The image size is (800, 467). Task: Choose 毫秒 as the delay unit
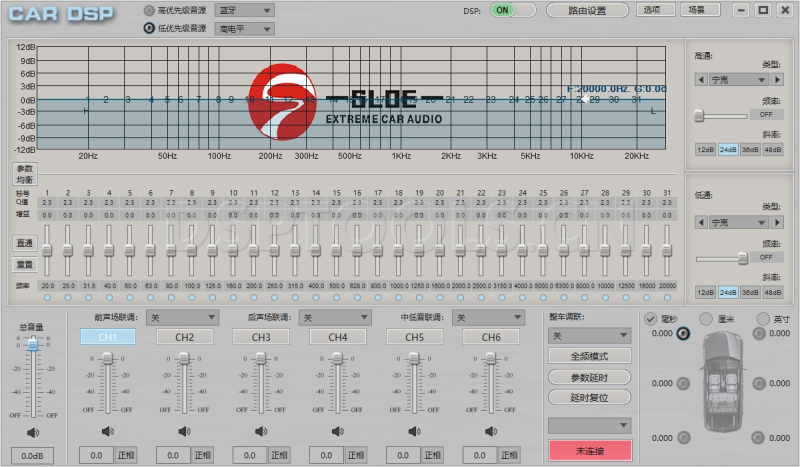(651, 319)
